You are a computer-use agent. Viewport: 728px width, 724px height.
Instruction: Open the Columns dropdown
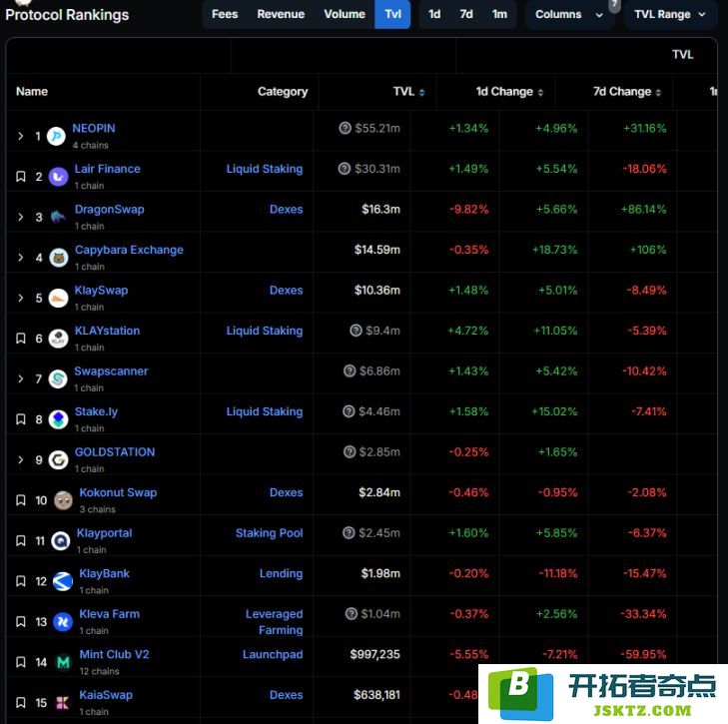(x=569, y=14)
